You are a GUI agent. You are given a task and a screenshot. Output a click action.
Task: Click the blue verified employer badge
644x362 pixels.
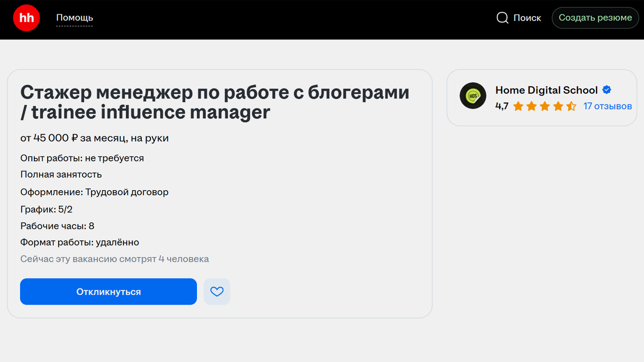tap(607, 90)
